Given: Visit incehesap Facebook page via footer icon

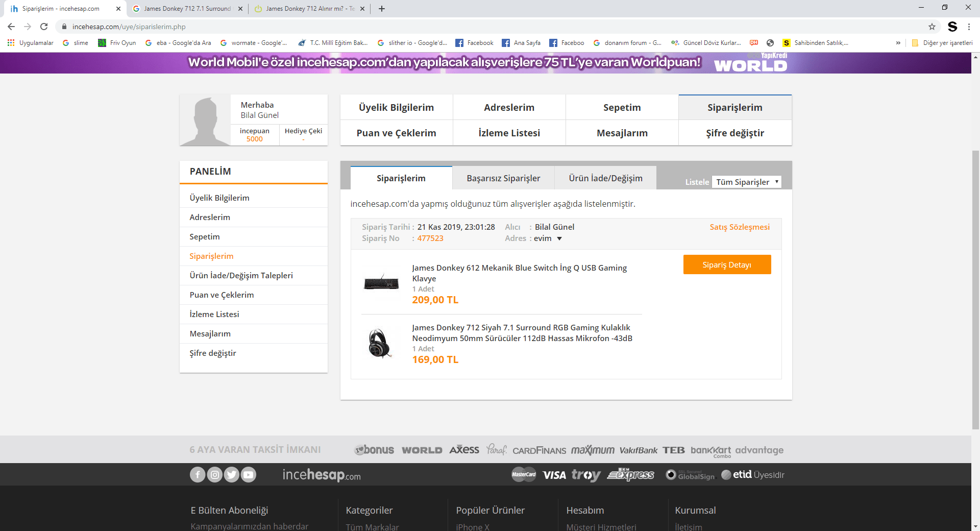Looking at the screenshot, I should coord(198,475).
